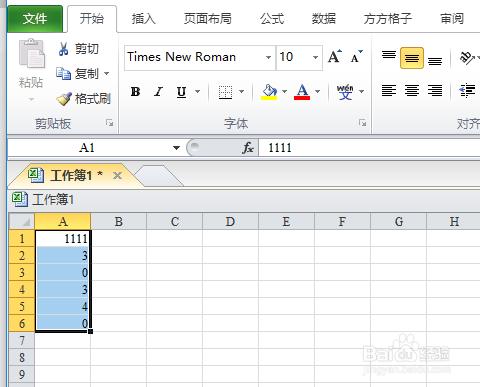Select column B header
The width and height of the screenshot is (480, 387).
[x=118, y=221]
